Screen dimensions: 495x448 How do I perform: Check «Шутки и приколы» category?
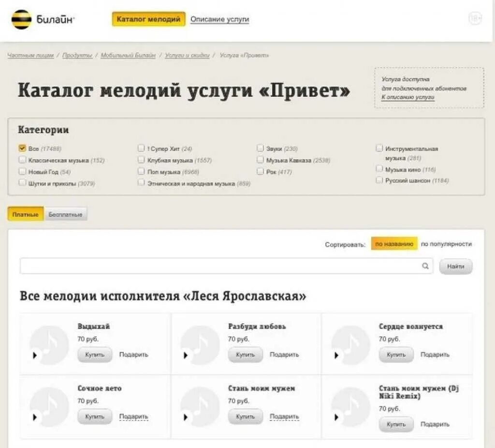click(22, 183)
